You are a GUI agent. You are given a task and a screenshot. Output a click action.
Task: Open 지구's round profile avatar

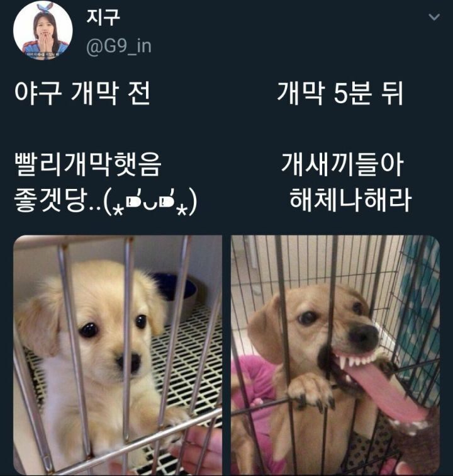[x=43, y=30]
